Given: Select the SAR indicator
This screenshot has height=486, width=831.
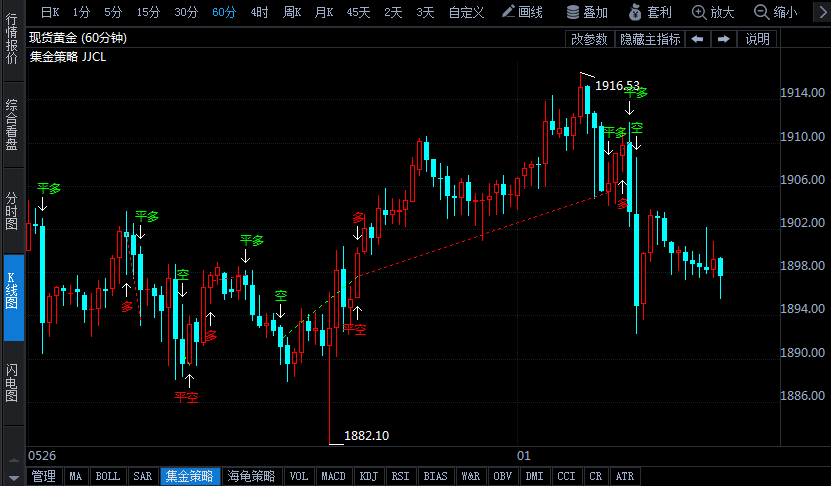Looking at the screenshot, I should pos(143,476).
